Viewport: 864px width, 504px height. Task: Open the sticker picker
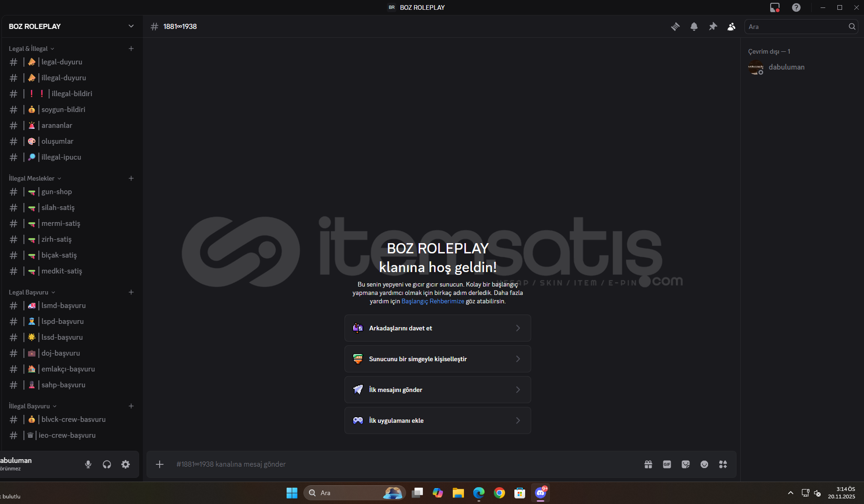(x=686, y=464)
